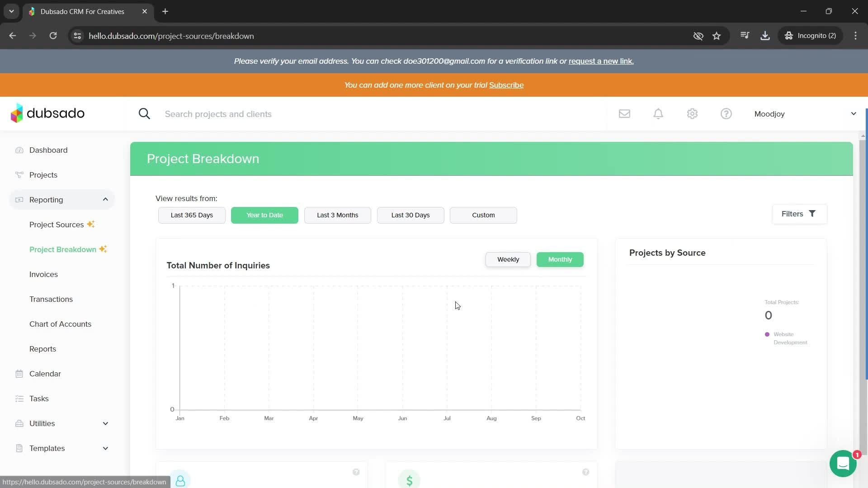Screen dimensions: 868x488
Task: Go to Calendar page
Action: tap(45, 374)
